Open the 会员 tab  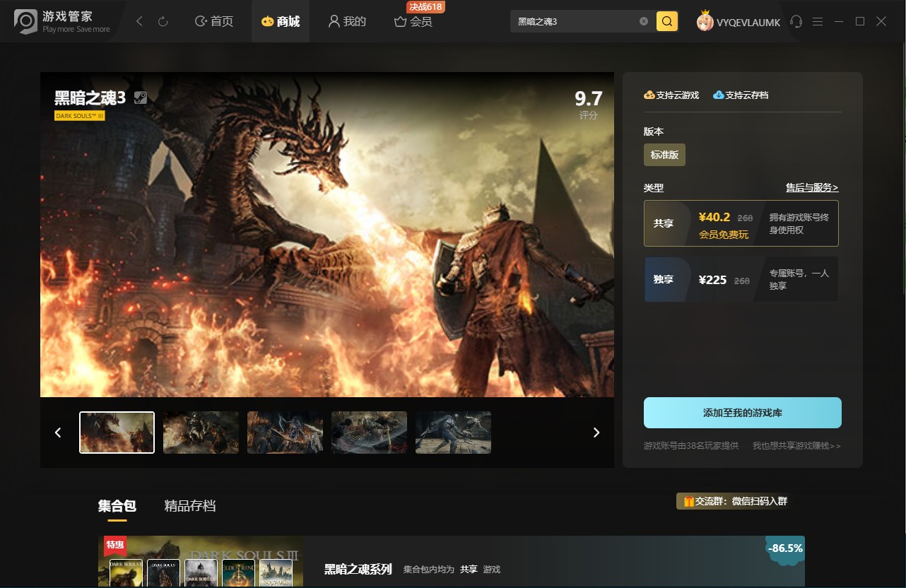click(x=413, y=22)
